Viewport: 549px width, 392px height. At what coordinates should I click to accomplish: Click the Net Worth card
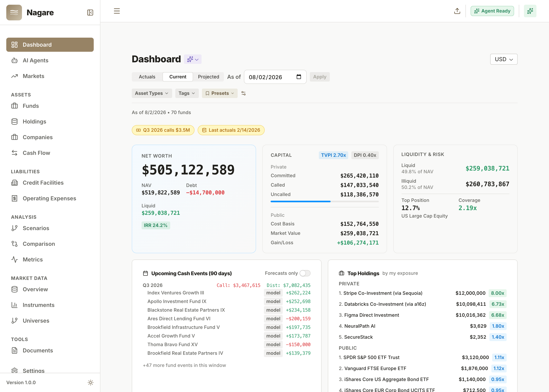[194, 199]
